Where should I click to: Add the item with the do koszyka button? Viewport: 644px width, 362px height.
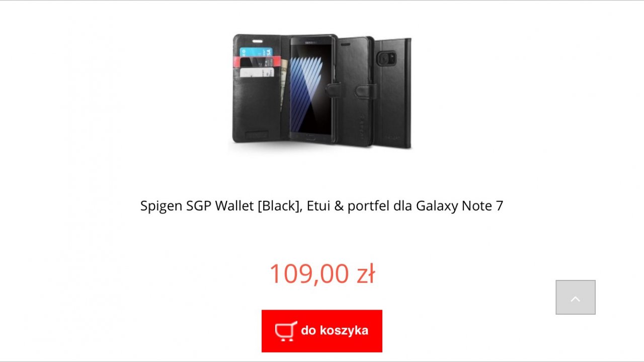pos(322,331)
